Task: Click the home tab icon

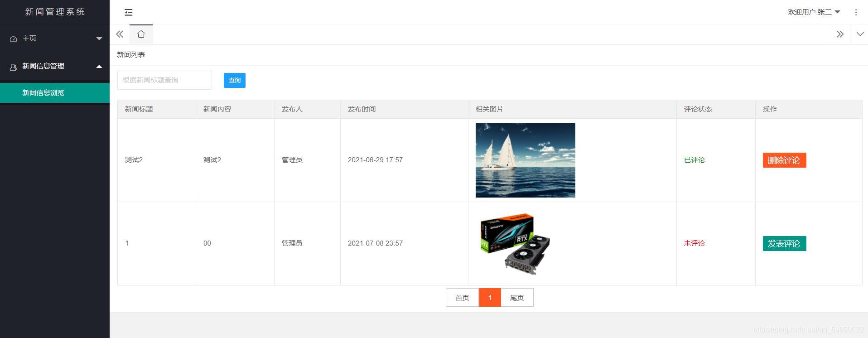Action: 141,34
